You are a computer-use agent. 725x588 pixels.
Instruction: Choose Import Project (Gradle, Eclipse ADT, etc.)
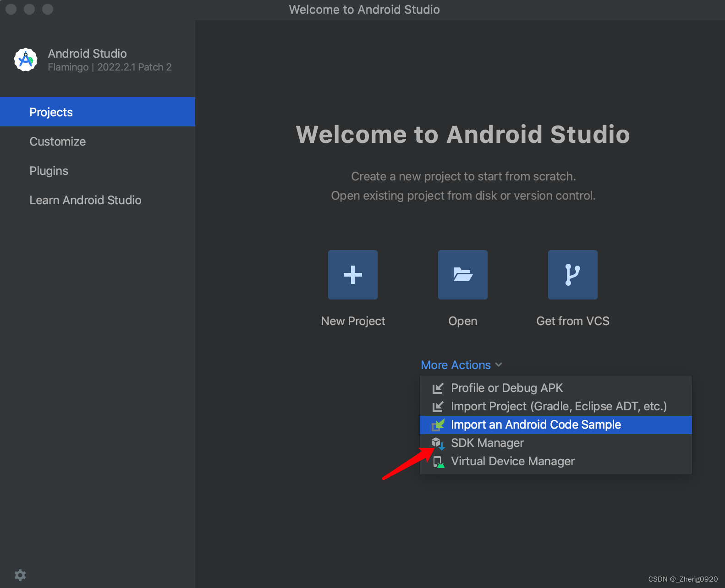556,407
